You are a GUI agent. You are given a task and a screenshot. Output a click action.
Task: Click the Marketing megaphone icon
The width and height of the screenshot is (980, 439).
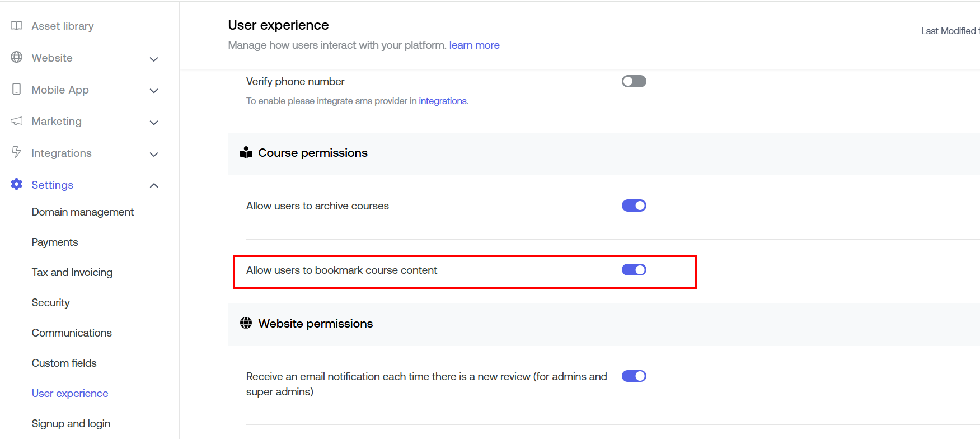click(17, 121)
